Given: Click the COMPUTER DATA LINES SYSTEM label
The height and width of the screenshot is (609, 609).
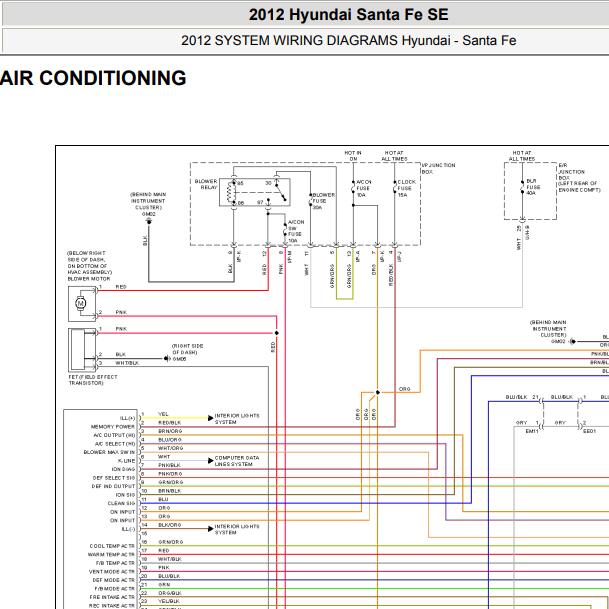Looking at the screenshot, I should (x=237, y=461).
